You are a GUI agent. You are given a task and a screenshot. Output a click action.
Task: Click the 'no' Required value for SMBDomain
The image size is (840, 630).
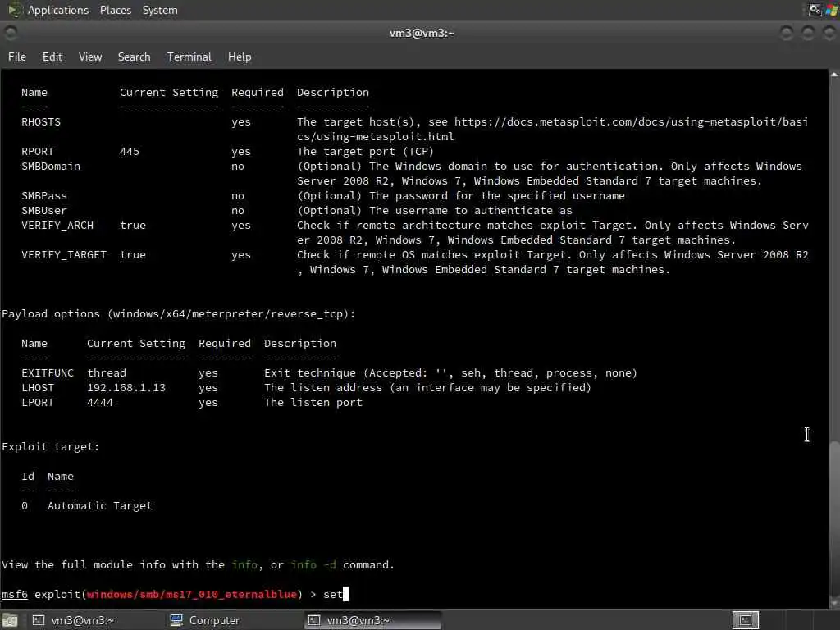(x=238, y=166)
